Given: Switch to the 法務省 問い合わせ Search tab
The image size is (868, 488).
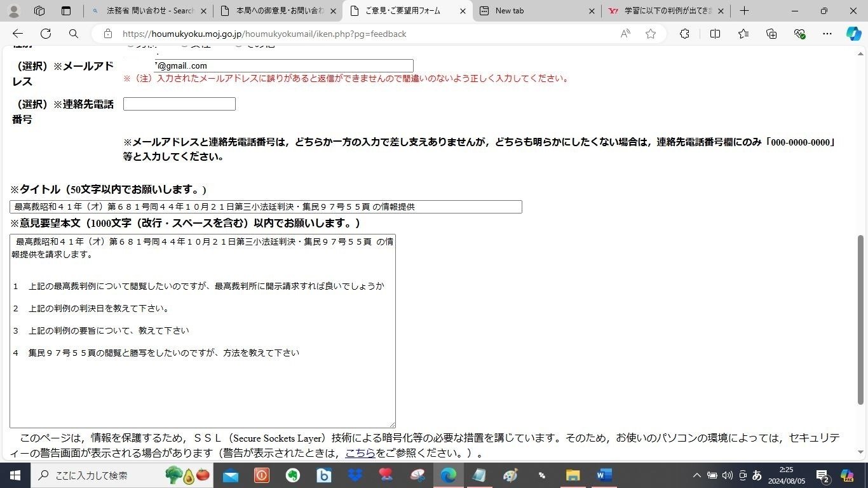Looking at the screenshot, I should pyautogui.click(x=149, y=11).
